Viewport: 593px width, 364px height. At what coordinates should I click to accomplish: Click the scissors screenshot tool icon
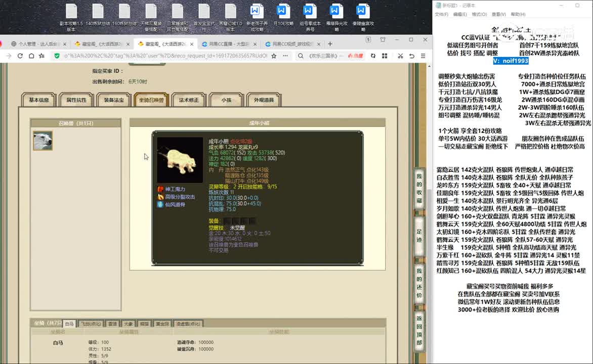(x=400, y=56)
